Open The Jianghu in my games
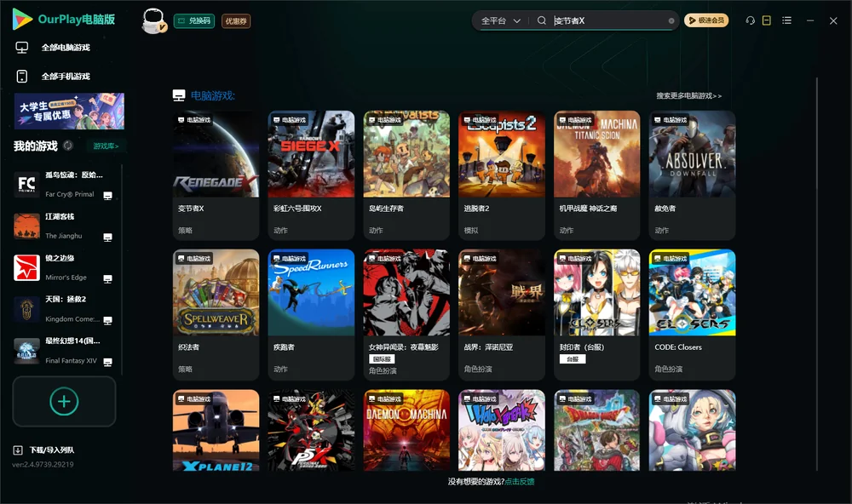 63,226
